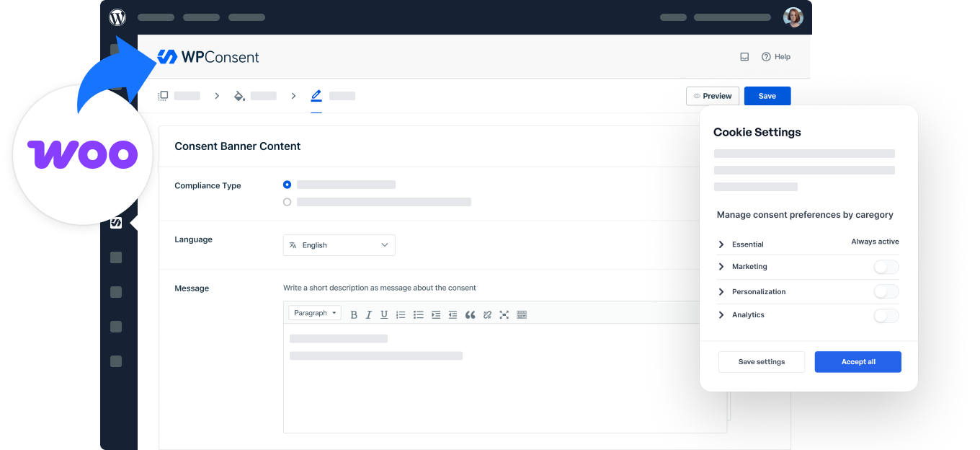Click the 'Consent Banner Content' heading
This screenshot has height=450, width=980.
(238, 146)
